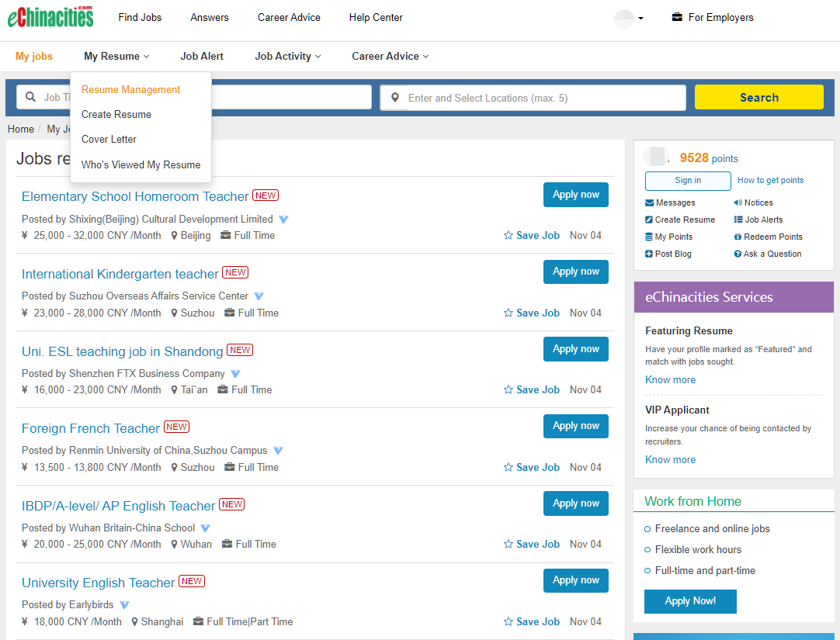Choose Cover Letter menu entry

click(x=109, y=139)
